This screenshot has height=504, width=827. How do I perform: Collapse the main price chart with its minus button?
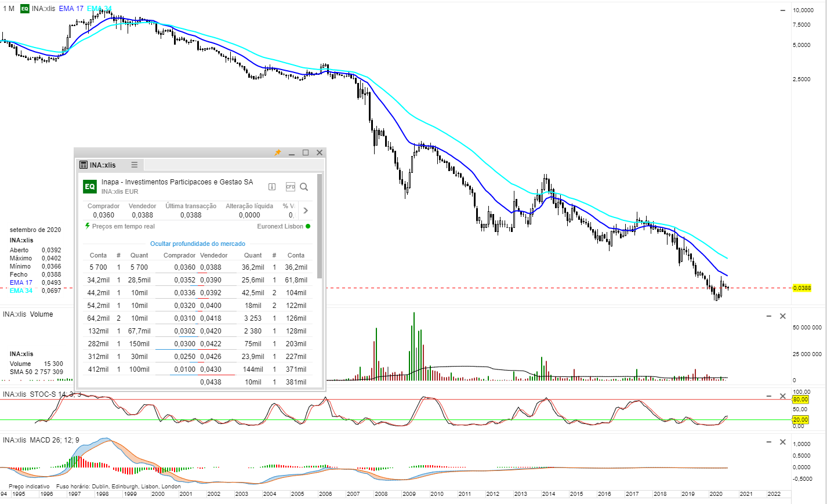click(782, 10)
